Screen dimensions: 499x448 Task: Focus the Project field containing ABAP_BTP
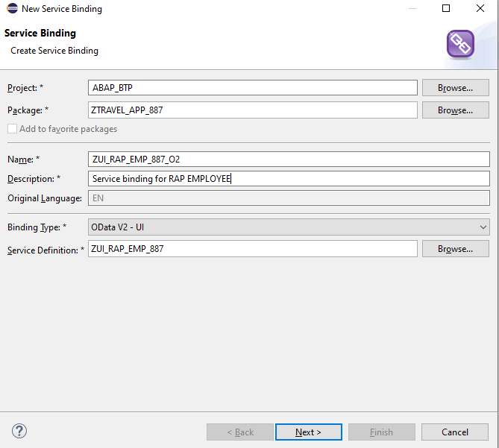tap(252, 88)
